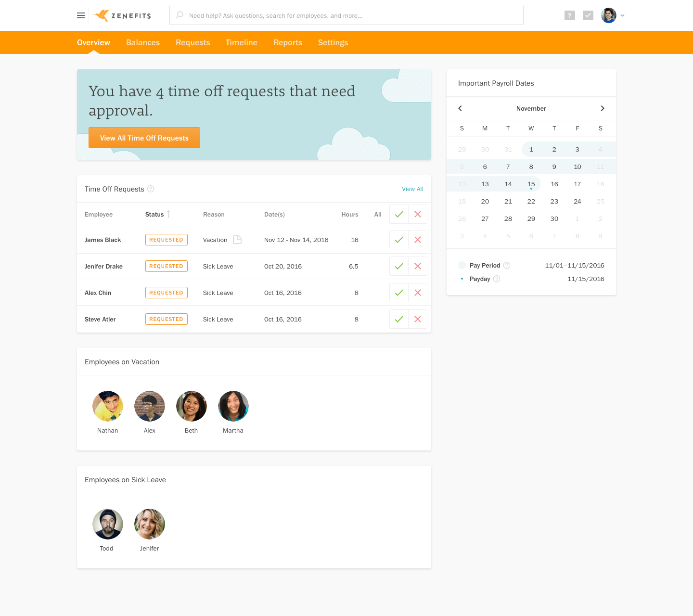Click View All Time Off Requests button
This screenshot has width=693, height=616.
coord(144,138)
